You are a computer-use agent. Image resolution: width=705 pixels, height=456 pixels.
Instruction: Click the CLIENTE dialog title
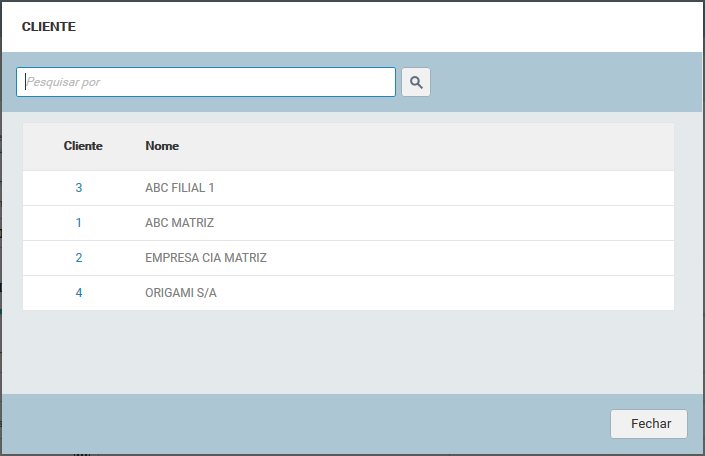pyautogui.click(x=49, y=27)
